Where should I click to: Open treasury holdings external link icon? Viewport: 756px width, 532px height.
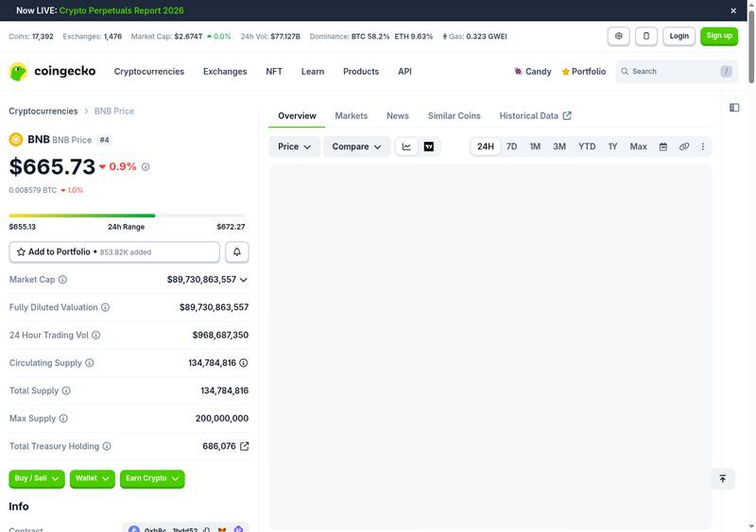pyautogui.click(x=245, y=446)
